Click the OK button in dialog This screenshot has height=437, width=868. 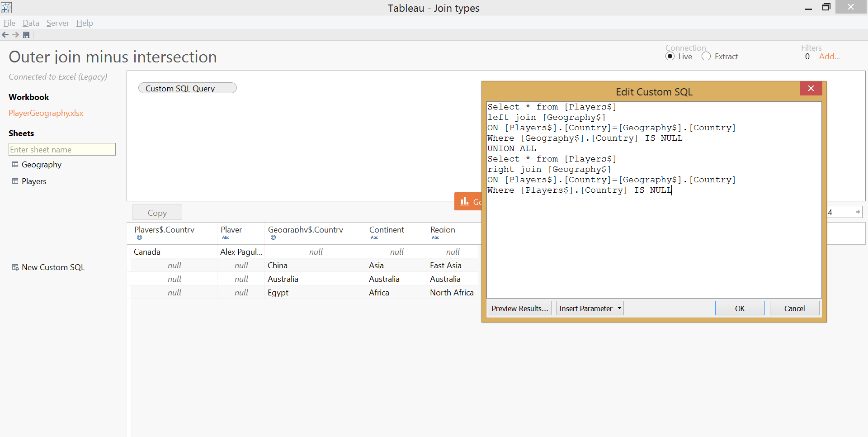740,309
